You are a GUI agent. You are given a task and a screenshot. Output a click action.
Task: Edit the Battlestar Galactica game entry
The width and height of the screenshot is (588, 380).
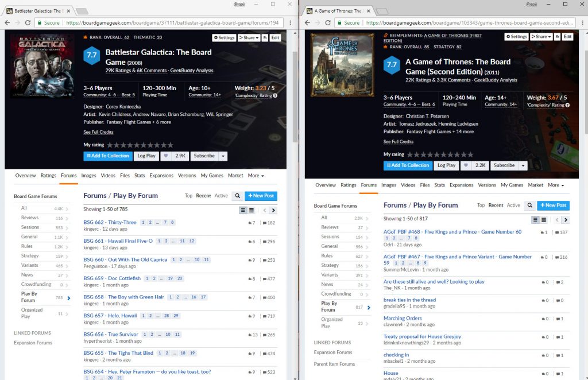[275, 37]
